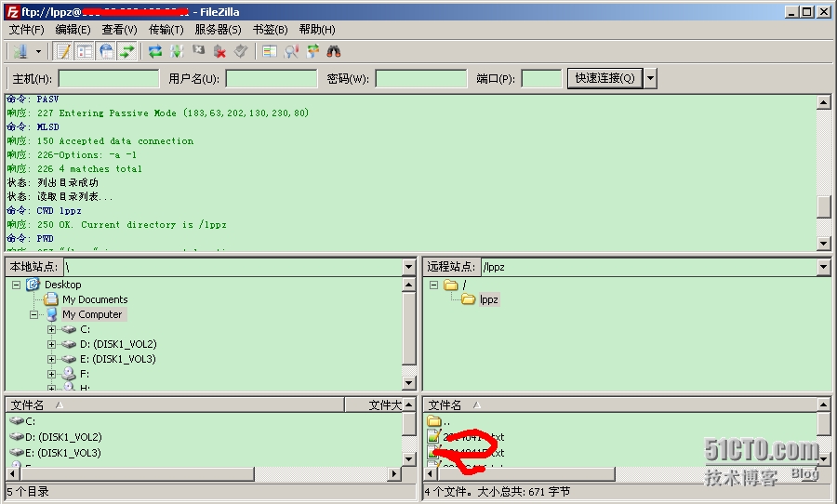
Task: Select My Documents in the local tree
Action: coord(95,299)
